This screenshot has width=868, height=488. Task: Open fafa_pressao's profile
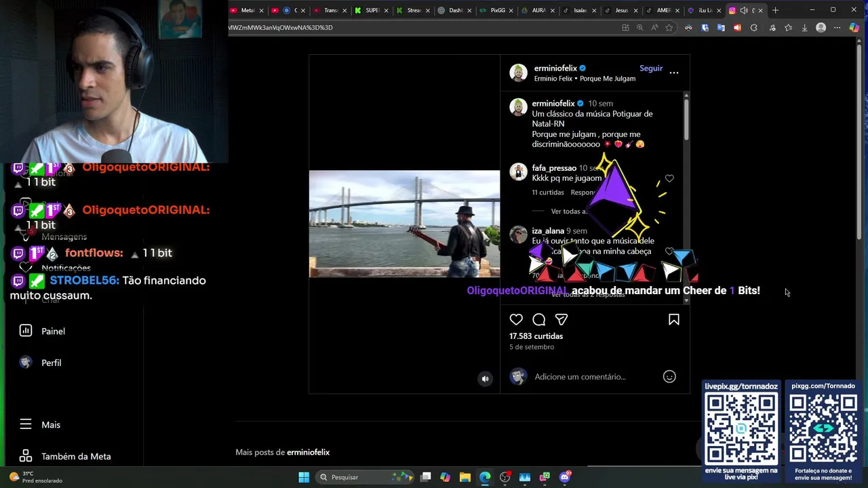point(554,168)
